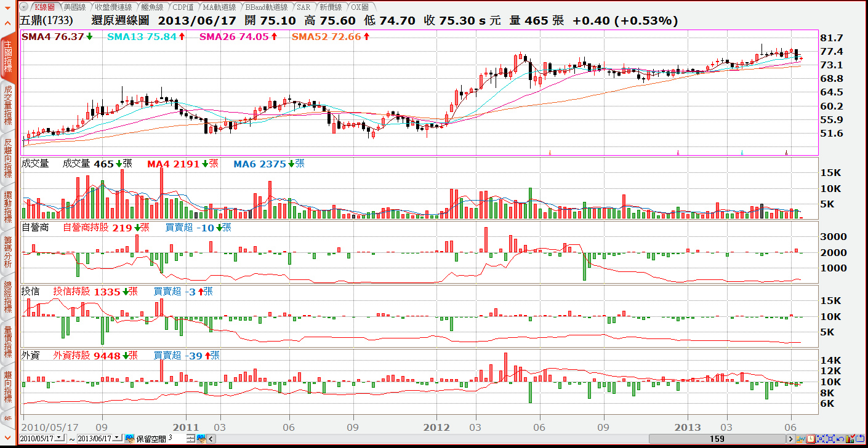Open the 反趨向指標 sidebar tab
This screenshot has width=868, height=448.
pyautogui.click(x=8, y=158)
